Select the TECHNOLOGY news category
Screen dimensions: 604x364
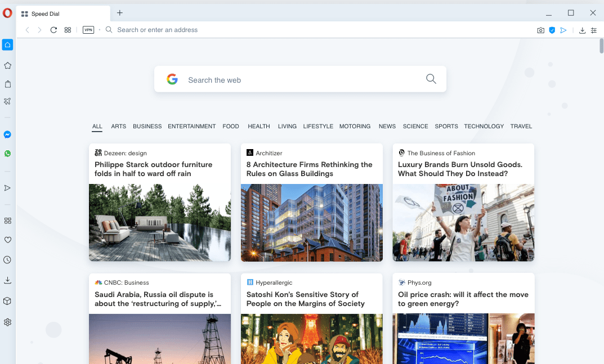coord(484,127)
